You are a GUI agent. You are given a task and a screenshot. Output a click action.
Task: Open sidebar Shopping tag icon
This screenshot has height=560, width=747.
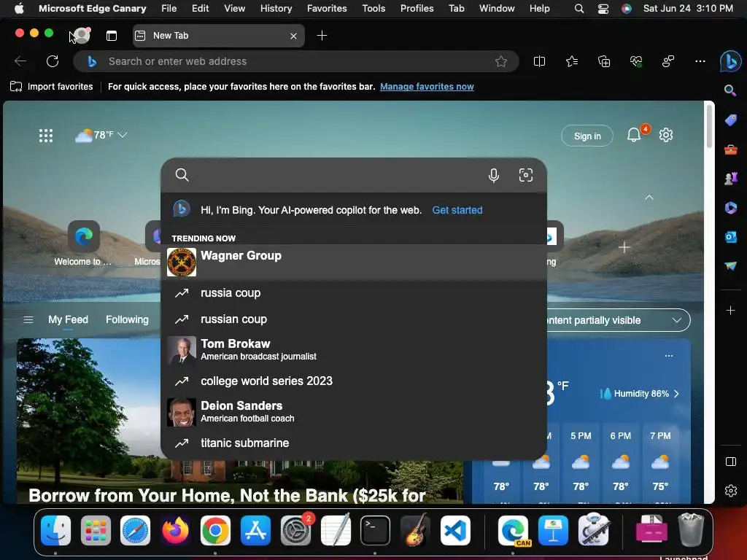point(730,120)
